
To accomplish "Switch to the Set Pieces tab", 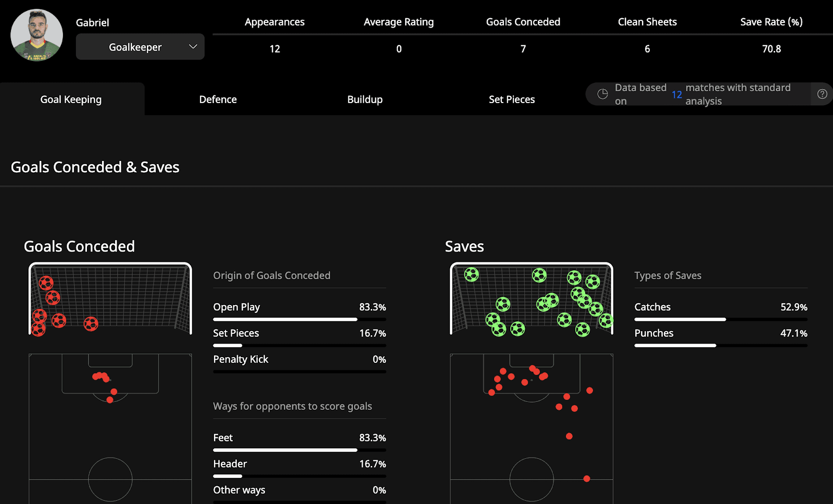I will coord(512,99).
